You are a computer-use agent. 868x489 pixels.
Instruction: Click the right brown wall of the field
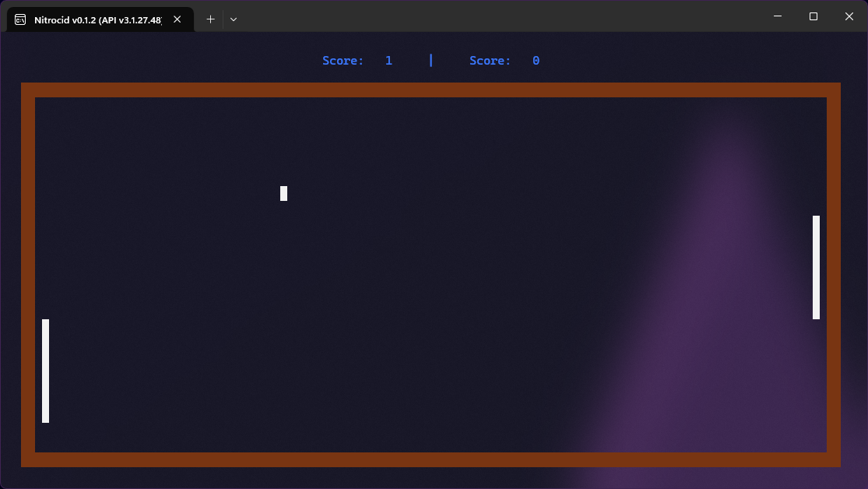point(833,274)
